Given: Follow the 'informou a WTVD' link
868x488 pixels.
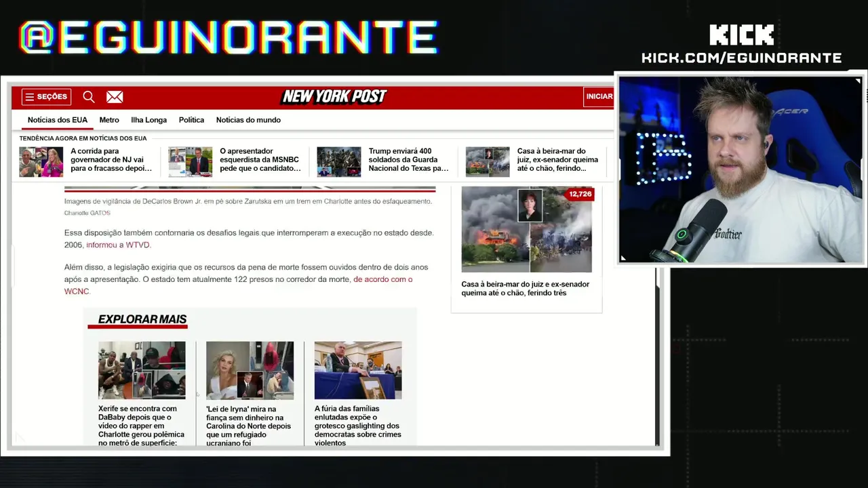Looking at the screenshot, I should [118, 245].
